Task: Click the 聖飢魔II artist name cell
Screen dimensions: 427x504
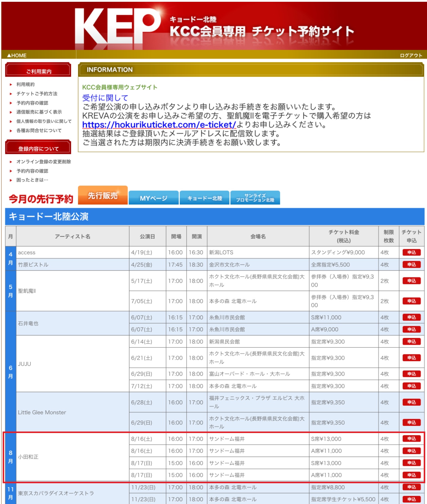Action: coord(73,291)
